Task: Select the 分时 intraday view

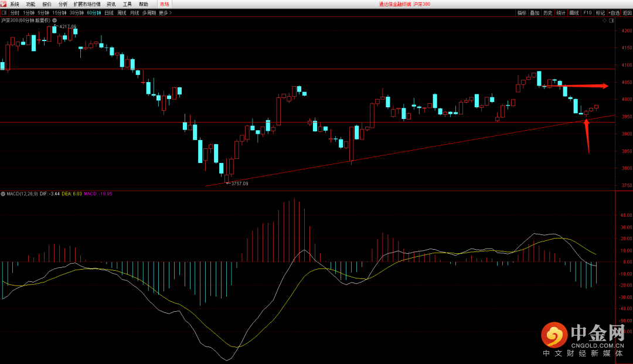Action: (x=15, y=12)
